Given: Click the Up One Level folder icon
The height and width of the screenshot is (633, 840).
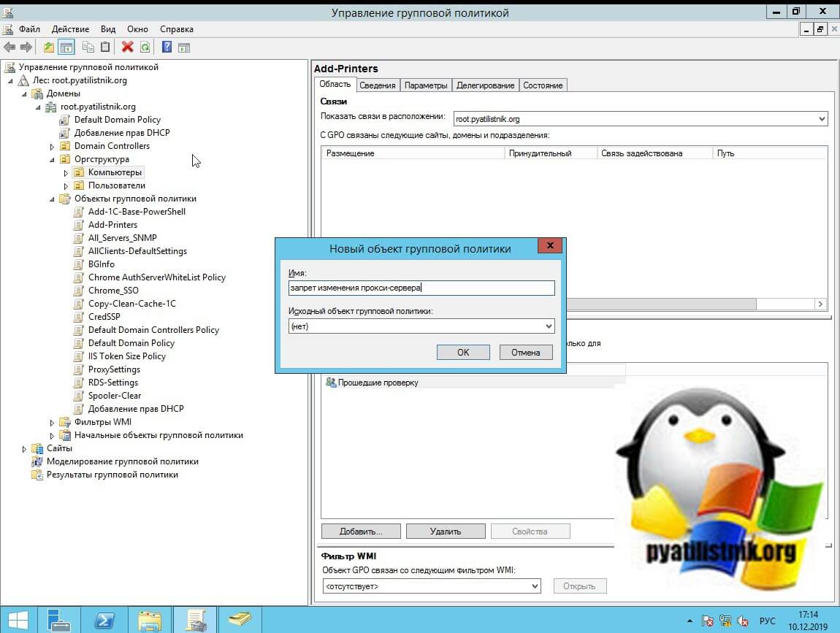Looking at the screenshot, I should click(49, 47).
